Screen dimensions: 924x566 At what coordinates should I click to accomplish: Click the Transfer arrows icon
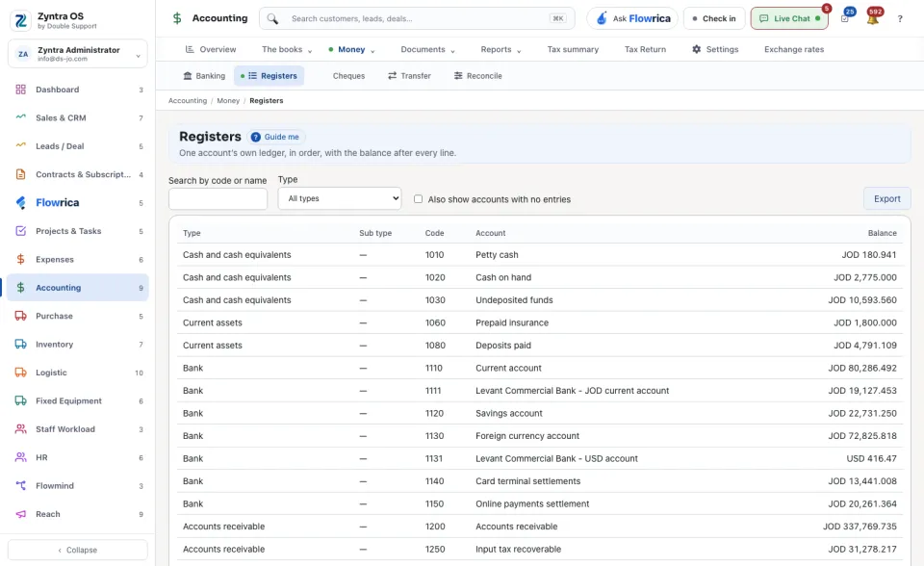392,76
